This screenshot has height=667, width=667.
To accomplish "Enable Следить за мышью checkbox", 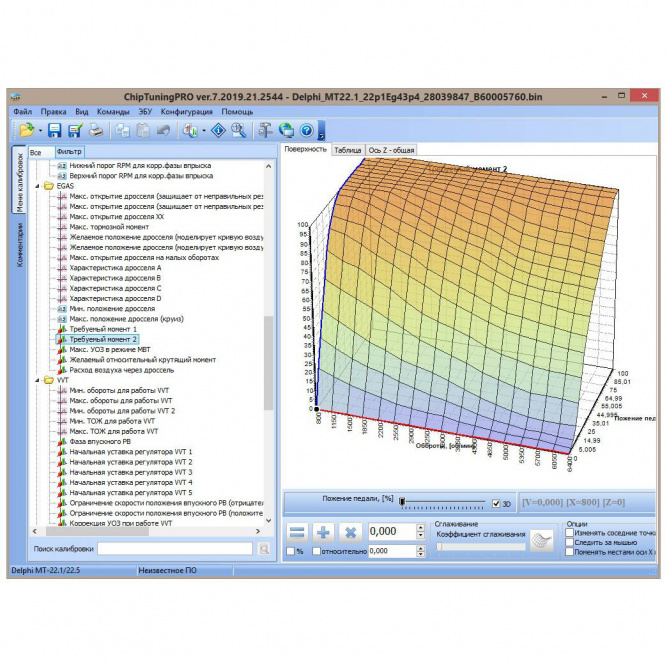I will [x=569, y=542].
